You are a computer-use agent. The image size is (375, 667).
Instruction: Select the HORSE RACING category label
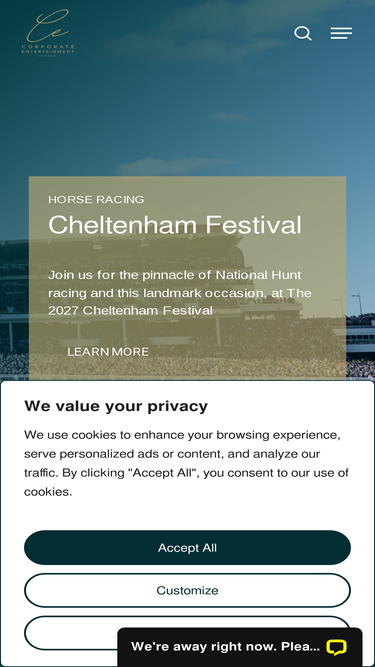[96, 200]
